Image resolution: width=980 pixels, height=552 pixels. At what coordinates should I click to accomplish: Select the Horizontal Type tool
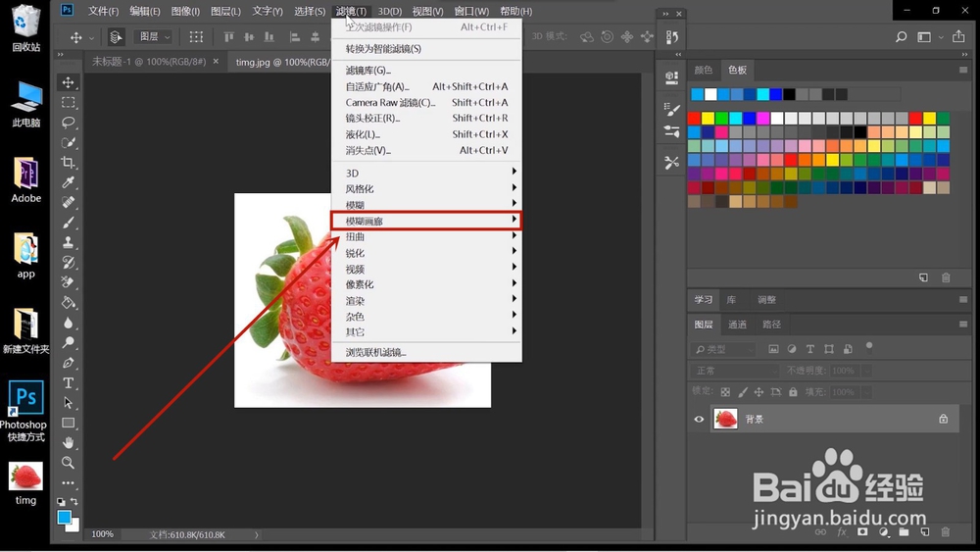pyautogui.click(x=69, y=382)
